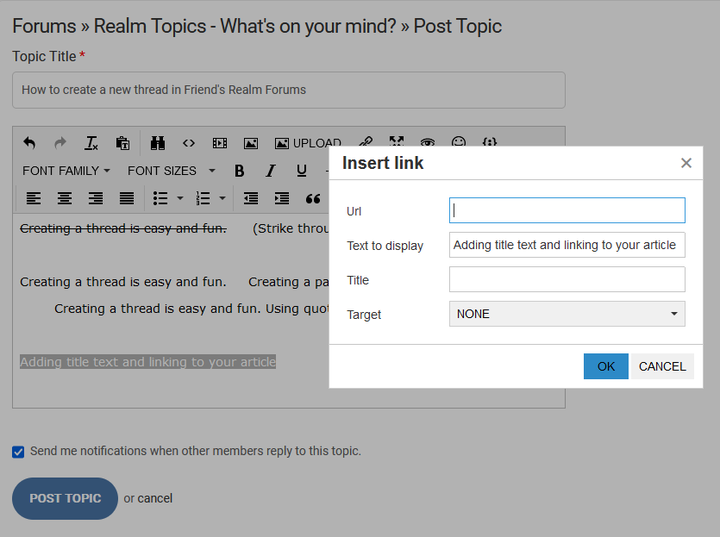Toggle Italic formatting
The height and width of the screenshot is (537, 720).
coord(270,171)
